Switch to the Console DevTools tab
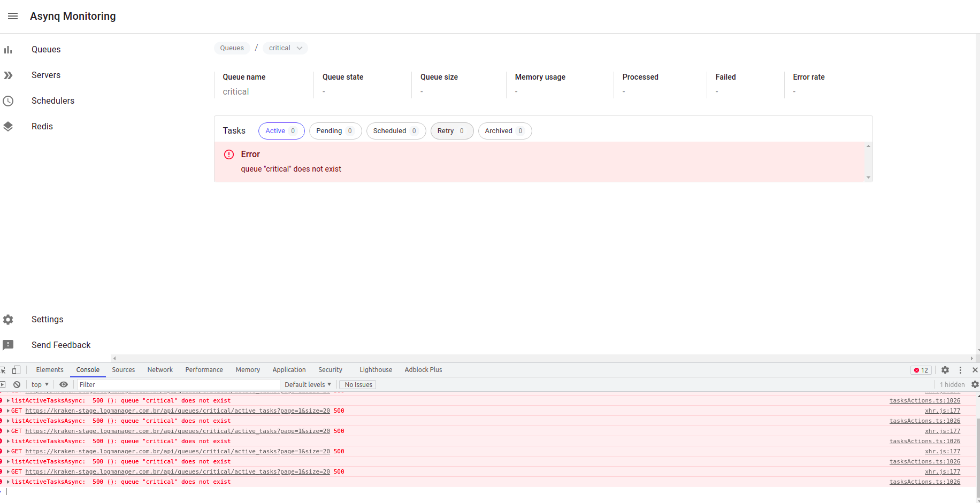Screen dimensions: 980x503 point(88,370)
